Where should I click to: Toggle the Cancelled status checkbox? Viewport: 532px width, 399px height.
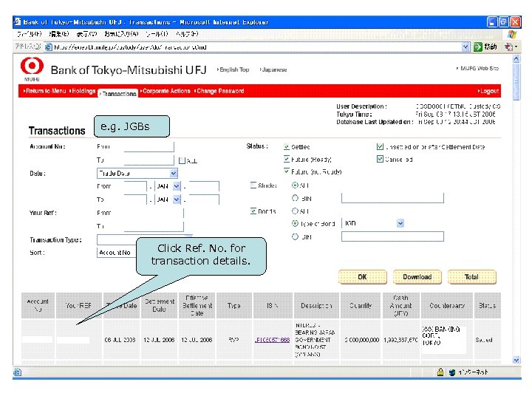click(380, 159)
